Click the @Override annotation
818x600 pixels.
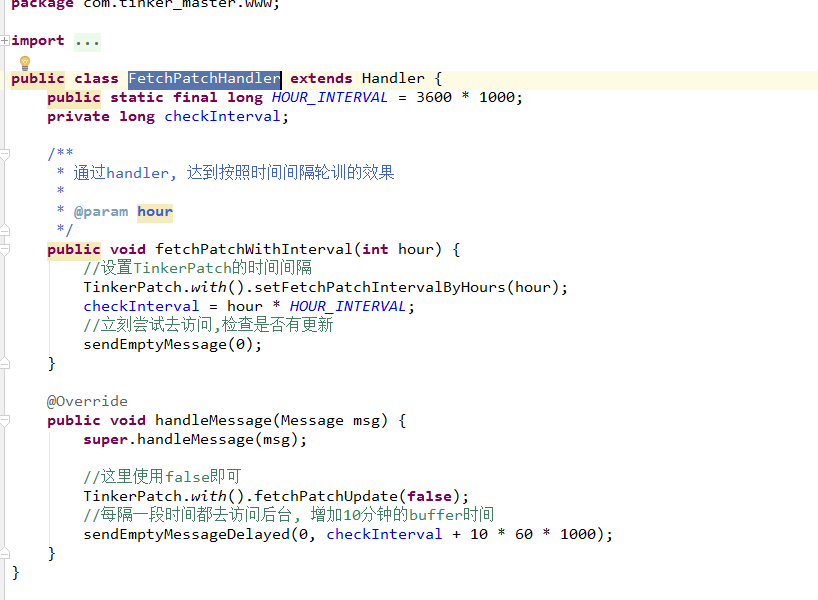point(87,401)
